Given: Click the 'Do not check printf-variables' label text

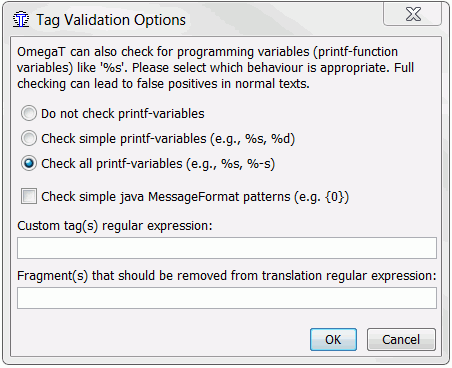Looking at the screenshot, I should 123,114.
